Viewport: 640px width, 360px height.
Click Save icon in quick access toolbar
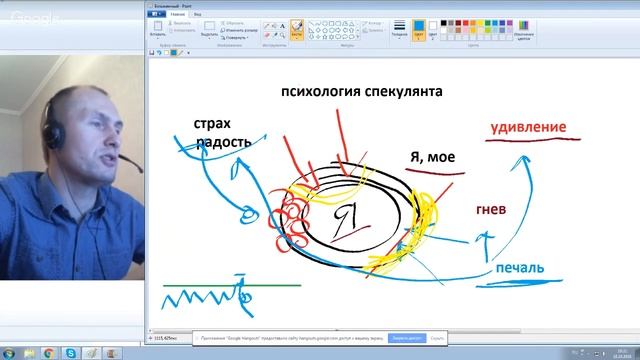tap(151, 53)
